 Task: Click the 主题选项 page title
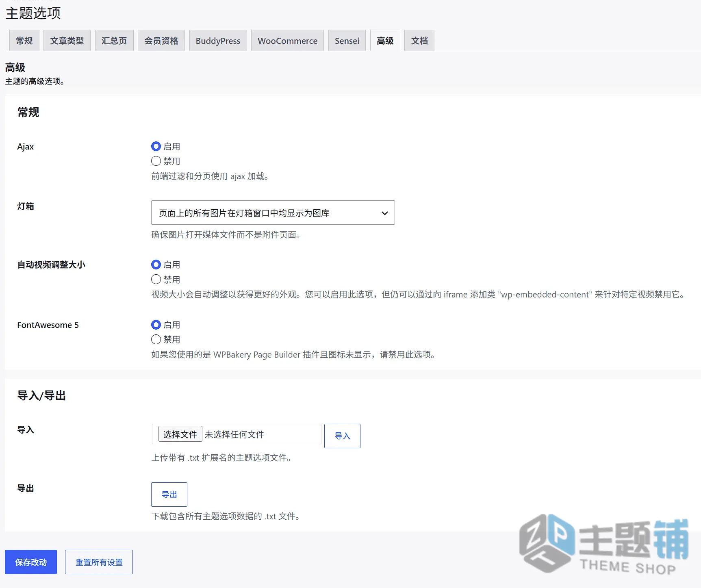coord(33,13)
